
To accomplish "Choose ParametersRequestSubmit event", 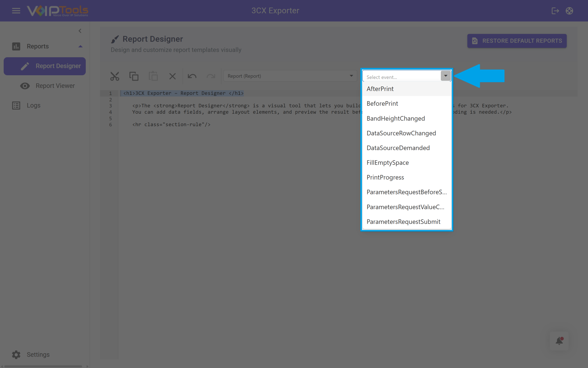I will click(x=407, y=222).
